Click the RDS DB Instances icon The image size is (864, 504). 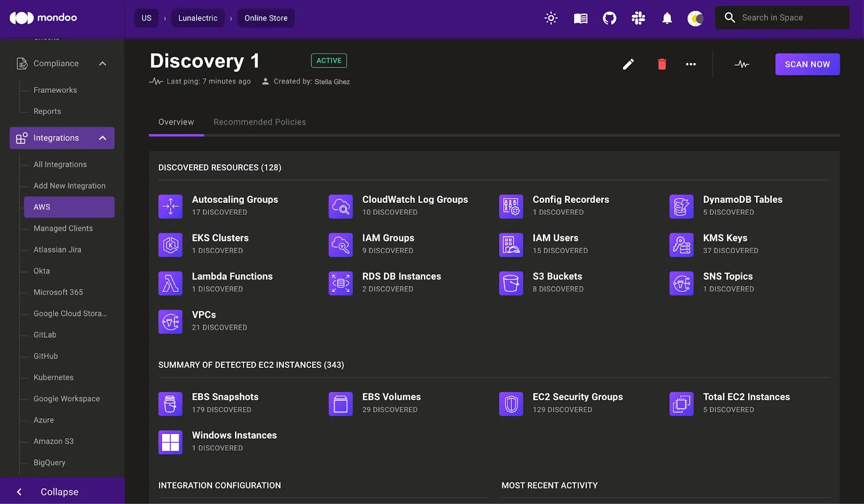(341, 283)
